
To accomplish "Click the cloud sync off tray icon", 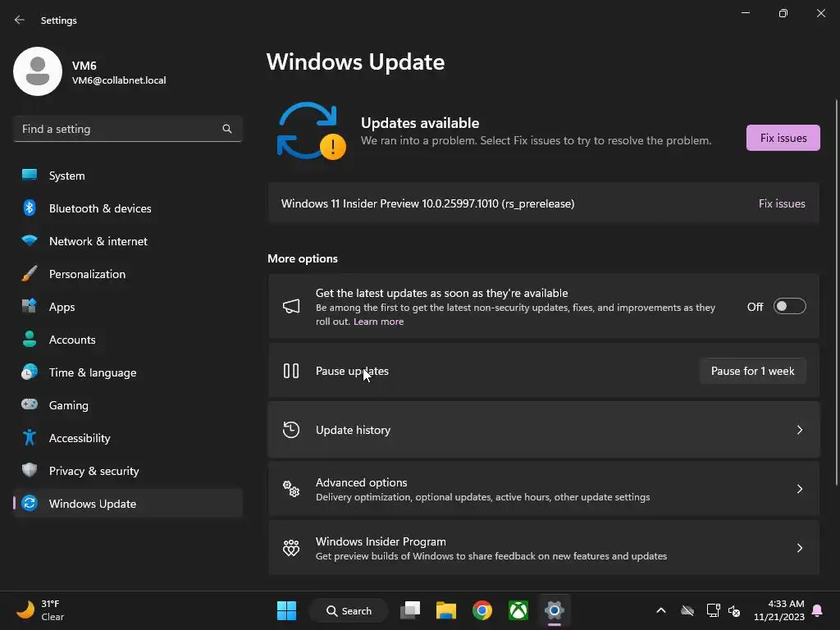I will (x=687, y=610).
